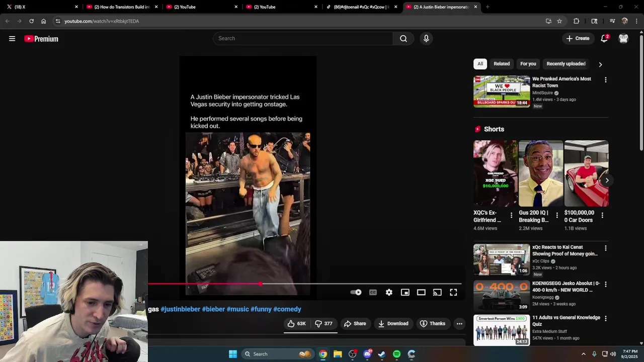The image size is (644, 362).
Task: Select the Related filter chip
Action: (x=502, y=64)
